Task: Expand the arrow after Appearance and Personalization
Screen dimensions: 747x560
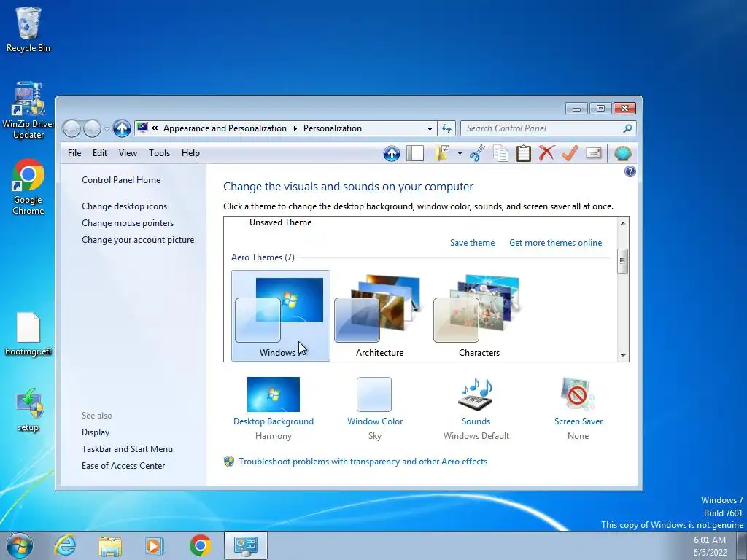Action: (x=295, y=128)
